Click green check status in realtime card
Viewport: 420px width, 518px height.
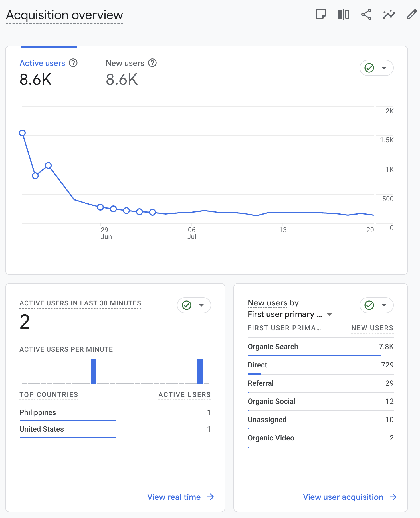[x=187, y=305]
